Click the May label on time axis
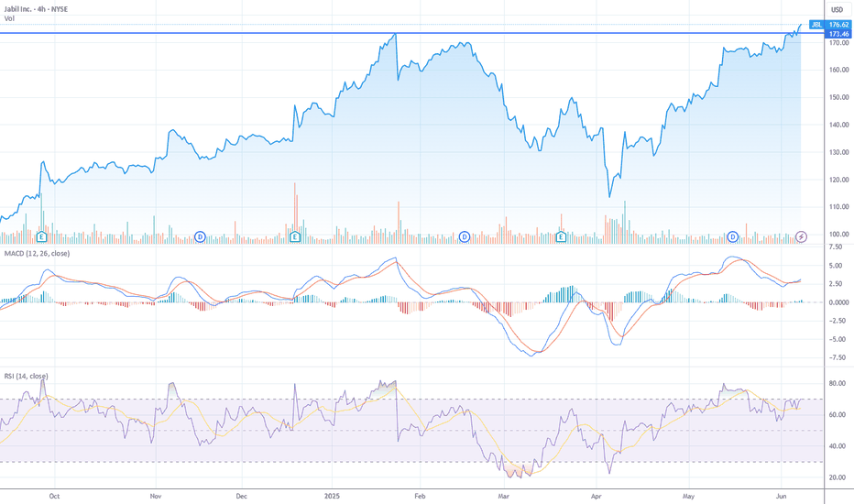The width and height of the screenshot is (854, 504). [688, 496]
